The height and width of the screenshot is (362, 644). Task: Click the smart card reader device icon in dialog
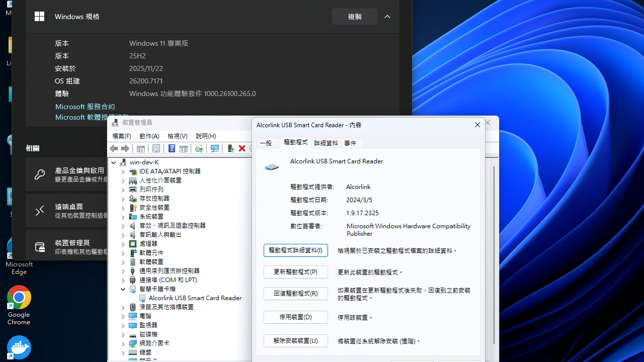tap(271, 167)
